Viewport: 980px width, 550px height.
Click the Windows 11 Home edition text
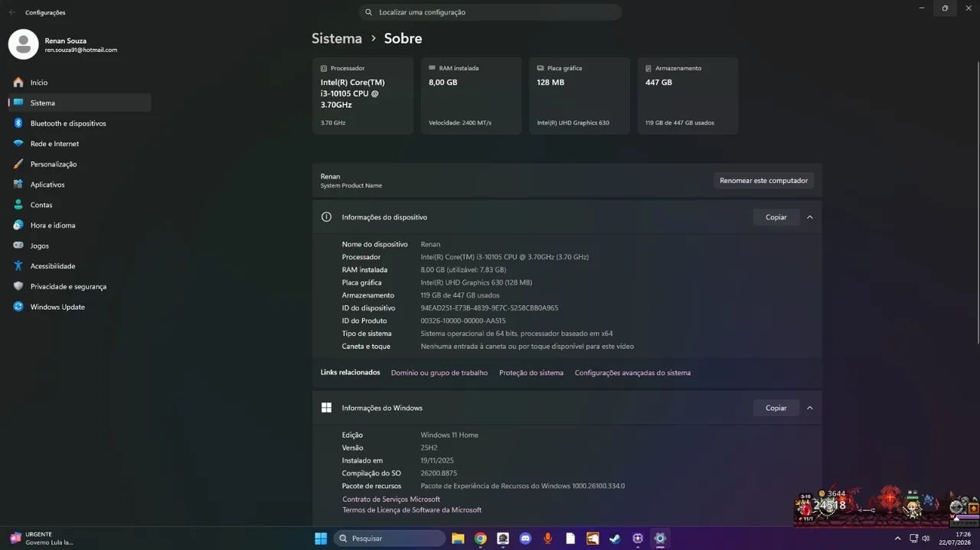[449, 434]
